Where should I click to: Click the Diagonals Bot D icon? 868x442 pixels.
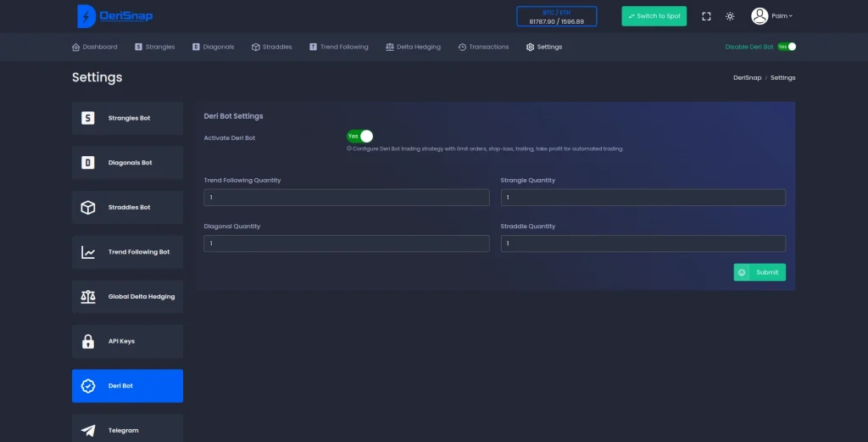click(x=87, y=163)
